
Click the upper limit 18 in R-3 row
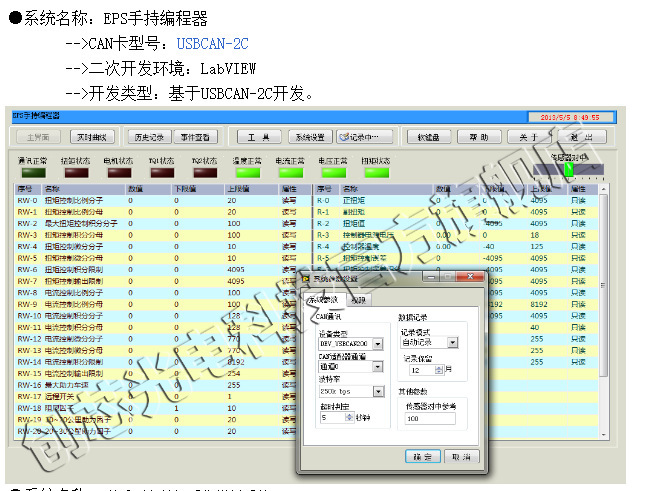[x=535, y=235]
